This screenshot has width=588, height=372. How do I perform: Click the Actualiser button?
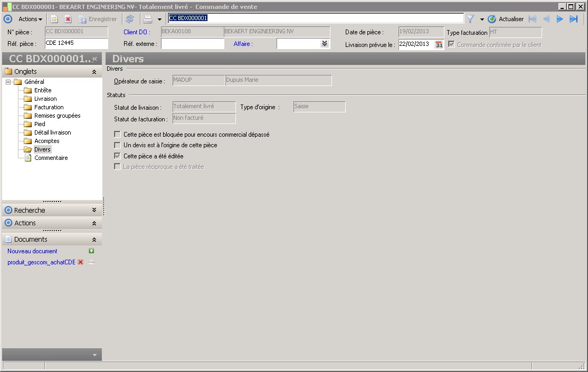[x=506, y=19]
